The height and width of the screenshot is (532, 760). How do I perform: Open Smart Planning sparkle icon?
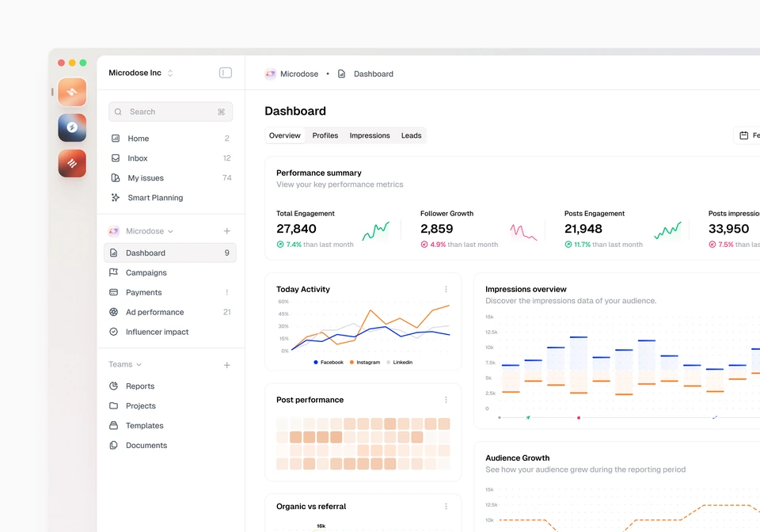click(x=116, y=197)
